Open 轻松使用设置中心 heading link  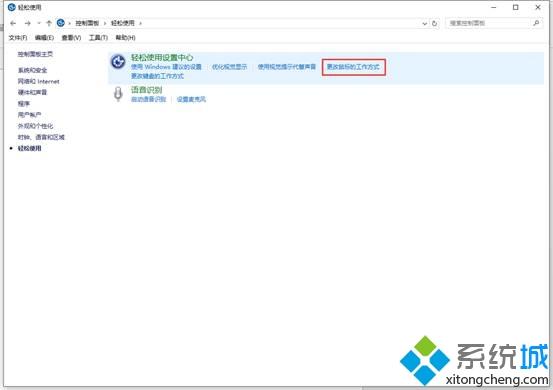[162, 57]
